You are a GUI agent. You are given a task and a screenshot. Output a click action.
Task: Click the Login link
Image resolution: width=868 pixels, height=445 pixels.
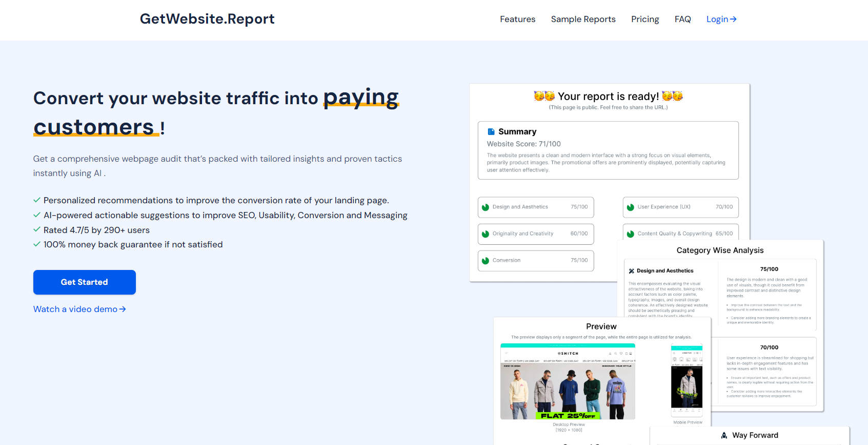pyautogui.click(x=721, y=19)
